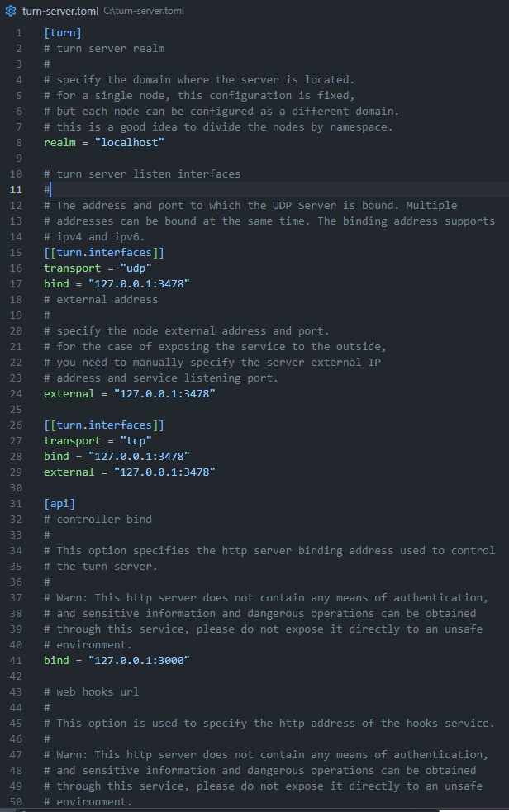Select the turn-server.toml editor tab
509x812 pixels.
(60, 11)
